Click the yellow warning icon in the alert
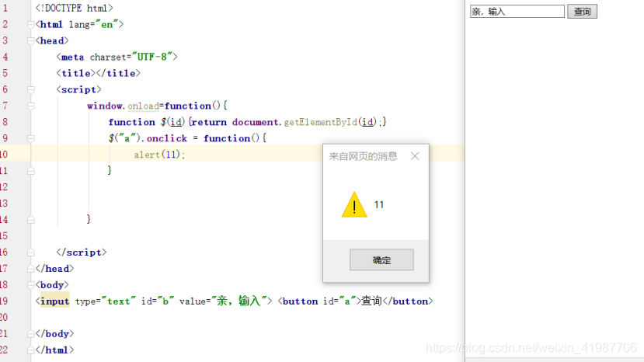 point(354,204)
